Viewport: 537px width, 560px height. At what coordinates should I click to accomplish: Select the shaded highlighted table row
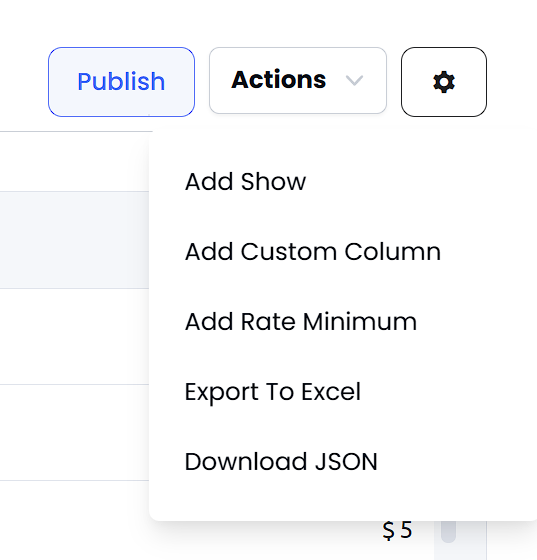(x=74, y=240)
